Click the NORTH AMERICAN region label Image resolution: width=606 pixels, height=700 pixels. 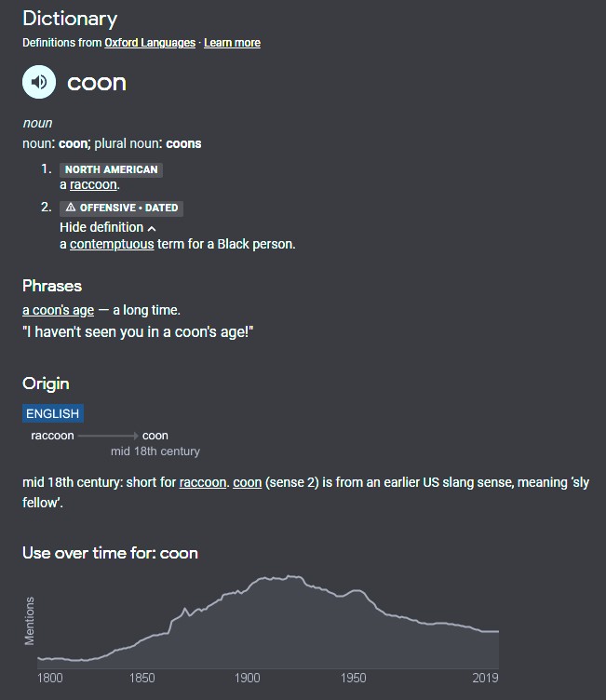[111, 169]
